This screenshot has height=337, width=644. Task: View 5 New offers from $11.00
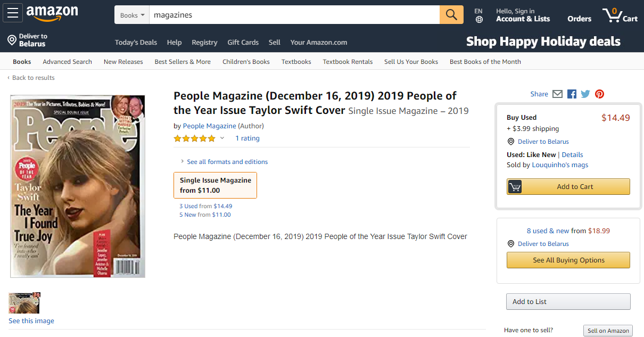205,215
